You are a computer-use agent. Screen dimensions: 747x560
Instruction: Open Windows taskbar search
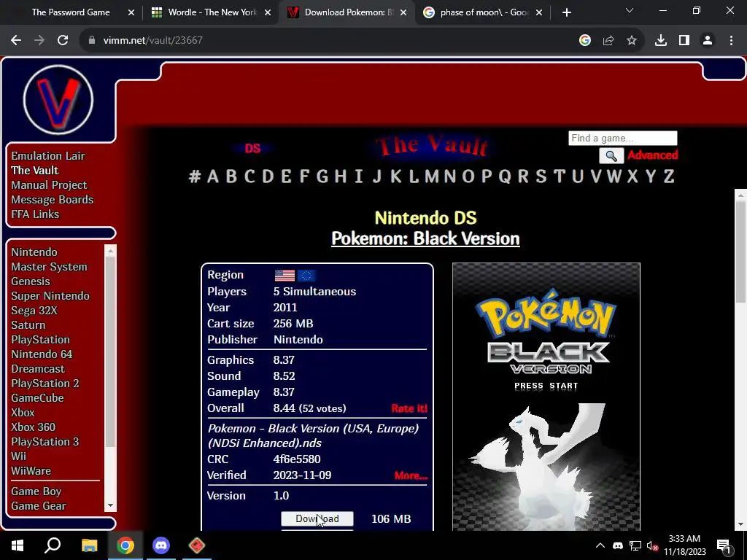(x=53, y=545)
